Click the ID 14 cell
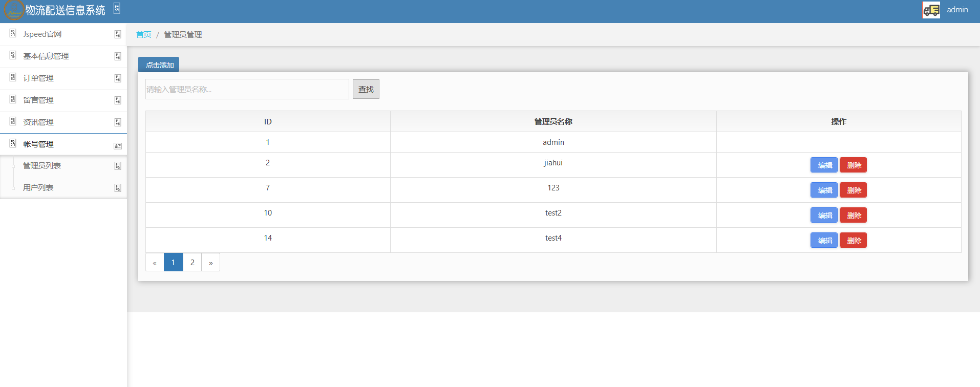Viewport: 980px width, 387px height. (268, 240)
